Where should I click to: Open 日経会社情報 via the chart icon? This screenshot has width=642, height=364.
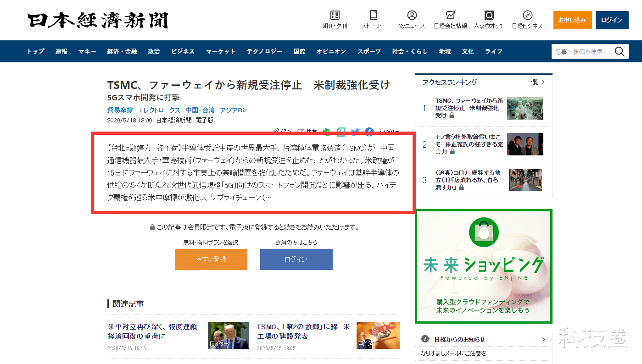[x=452, y=20]
